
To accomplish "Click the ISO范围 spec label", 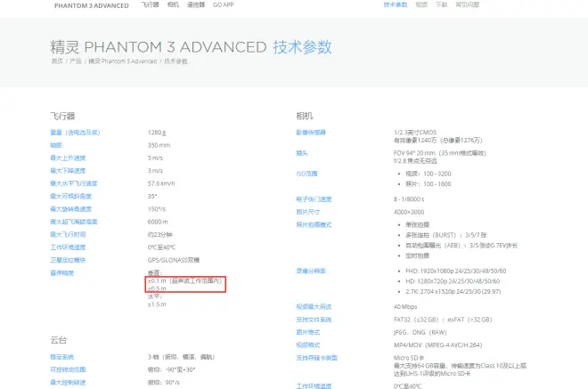I will click(306, 174).
